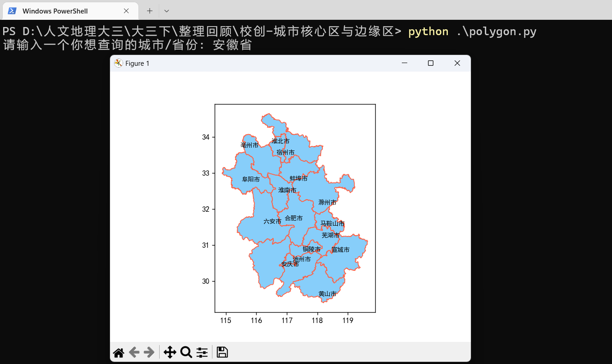This screenshot has height=364, width=612.
Task: Click the y-axis tick label 32
Action: click(x=206, y=209)
